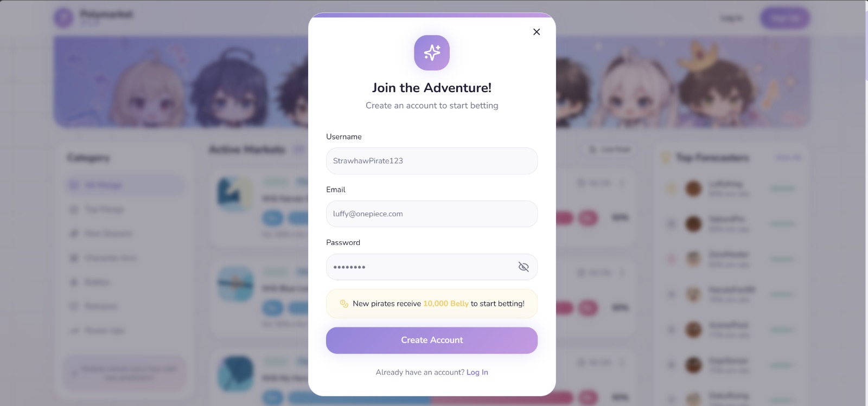Select the Email field with luffy@onepiece.com
Viewport: 868px width, 406px height.
tap(432, 214)
